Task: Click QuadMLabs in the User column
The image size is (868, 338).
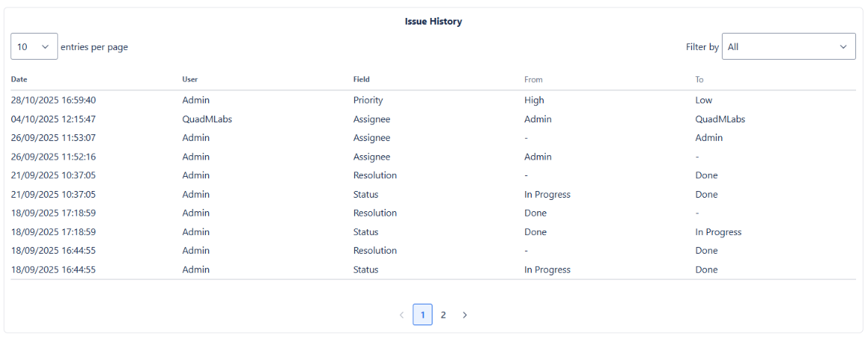Action: point(207,119)
